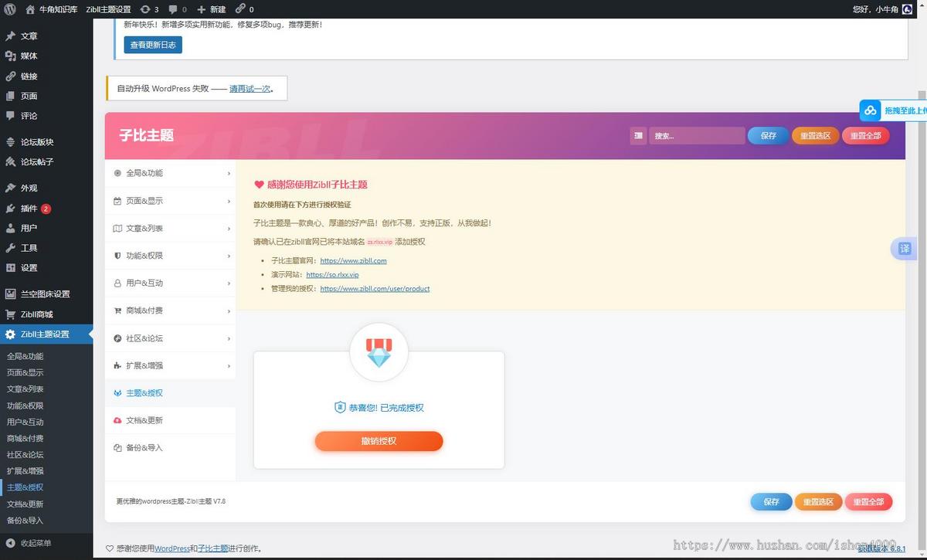
Task: Click the wrench icon next to 工具
Action: (x=10, y=248)
